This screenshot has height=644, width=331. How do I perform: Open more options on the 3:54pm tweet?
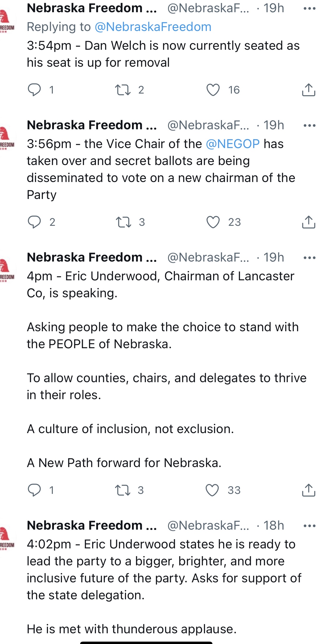(309, 9)
